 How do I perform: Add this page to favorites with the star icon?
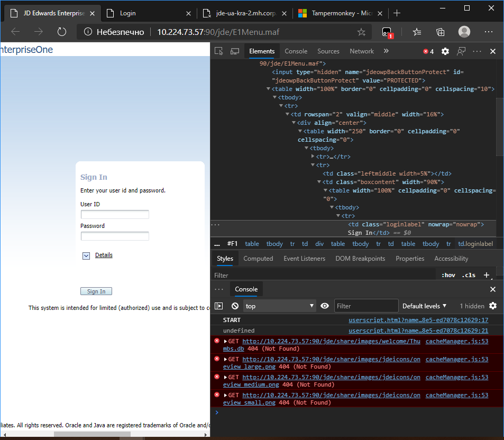tap(361, 32)
